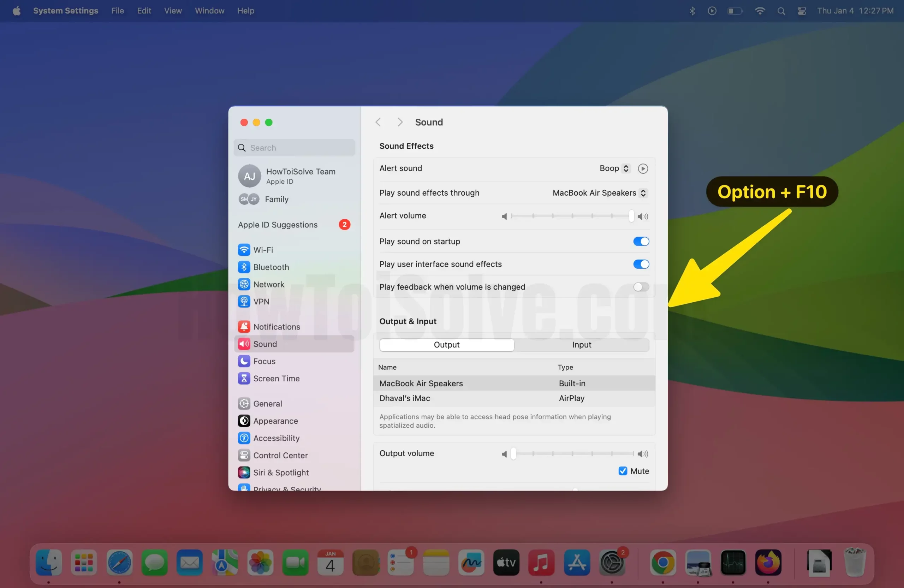
Task: Change the Play sound effects through device
Action: [599, 192]
